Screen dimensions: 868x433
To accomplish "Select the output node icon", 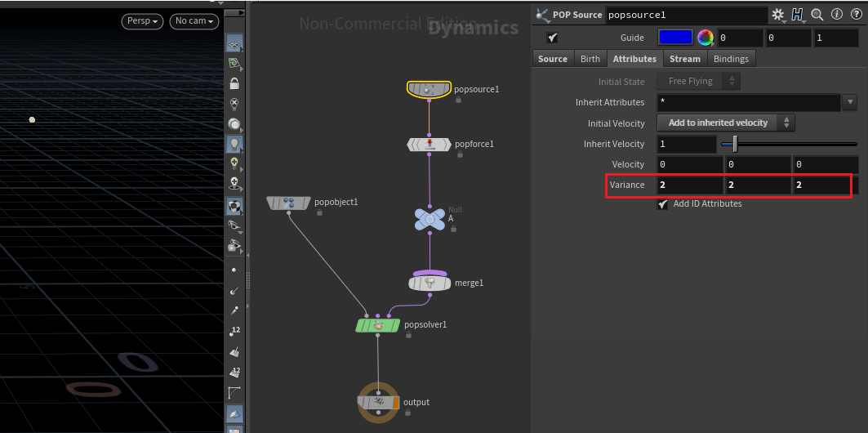I will [x=378, y=402].
